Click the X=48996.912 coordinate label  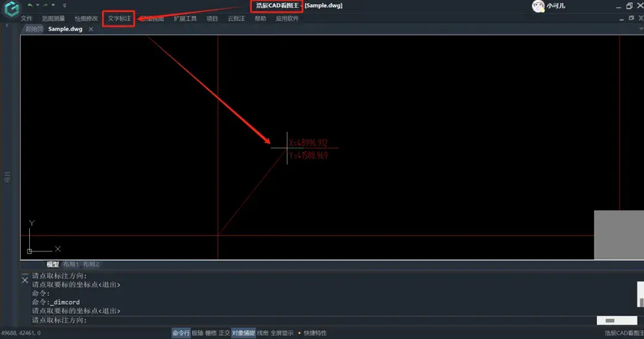pyautogui.click(x=308, y=143)
